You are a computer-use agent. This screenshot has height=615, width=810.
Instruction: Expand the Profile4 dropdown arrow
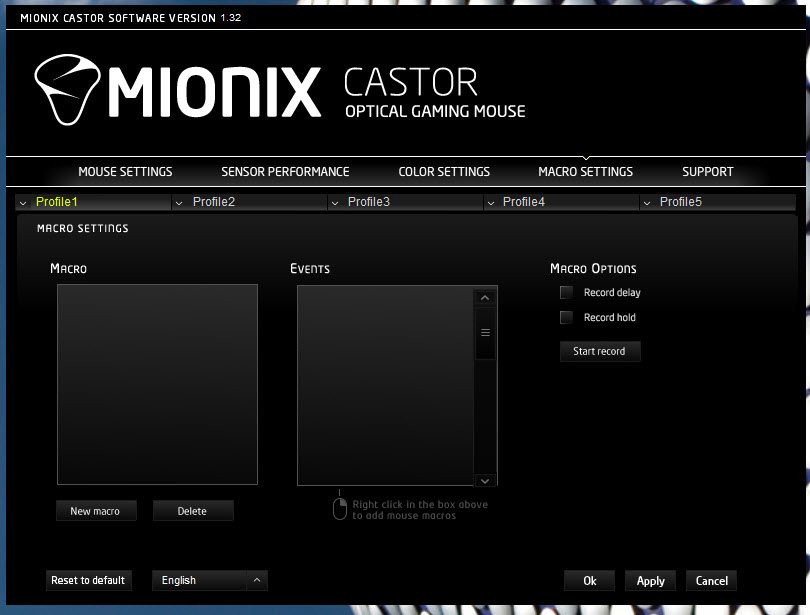[491, 203]
